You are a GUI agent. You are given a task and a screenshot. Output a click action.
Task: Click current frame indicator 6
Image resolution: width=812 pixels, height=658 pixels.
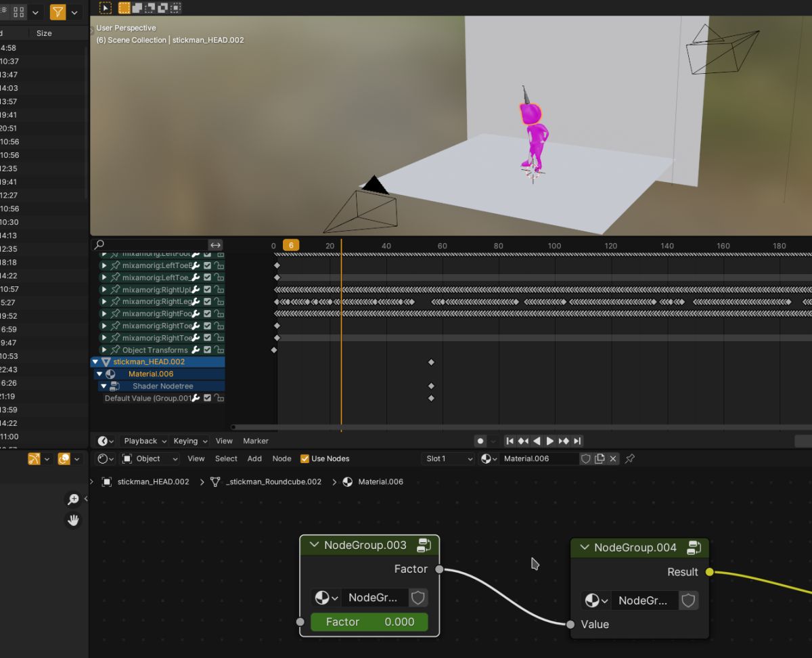pos(291,245)
